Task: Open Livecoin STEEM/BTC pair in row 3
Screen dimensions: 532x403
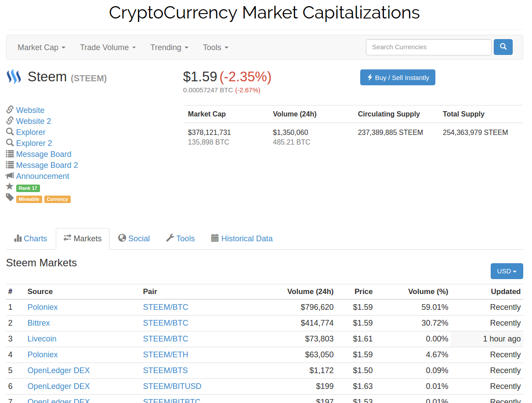Action: (166, 339)
